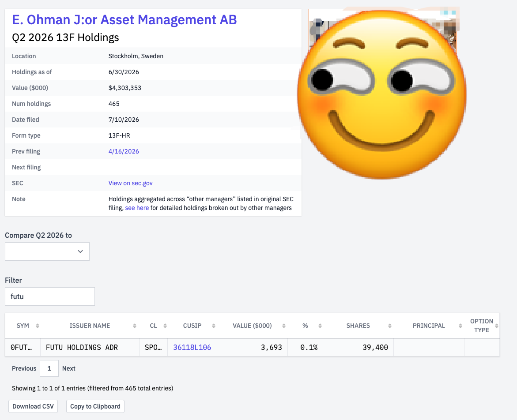Sort table by CUSIP column
This screenshot has width=517, height=420.
pos(192,326)
